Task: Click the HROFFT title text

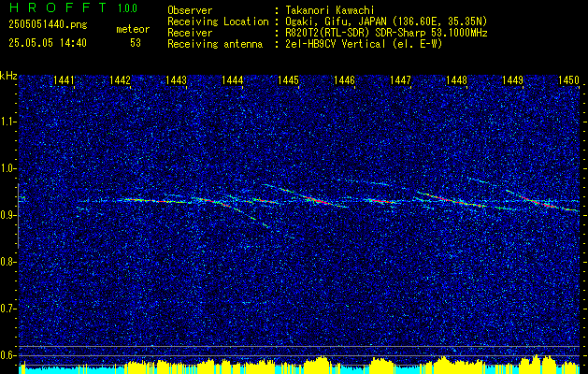Action: click(58, 7)
